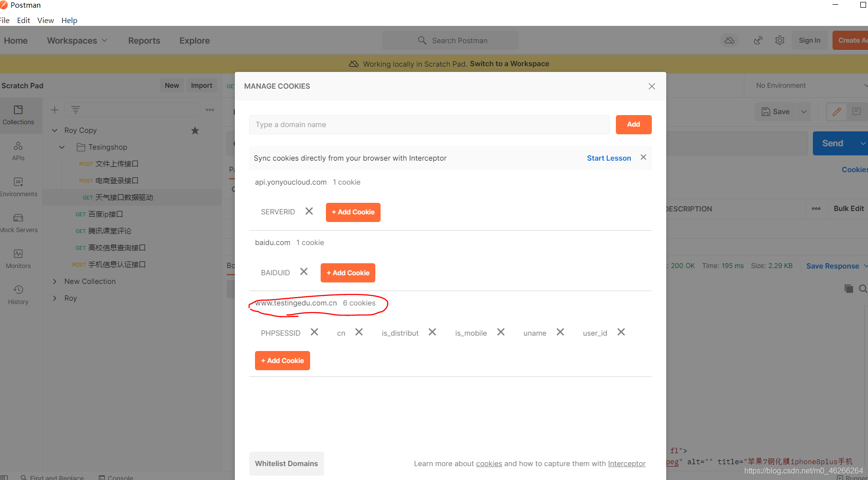Open the Environments sidebar panel
Image resolution: width=868 pixels, height=480 pixels.
(x=18, y=187)
